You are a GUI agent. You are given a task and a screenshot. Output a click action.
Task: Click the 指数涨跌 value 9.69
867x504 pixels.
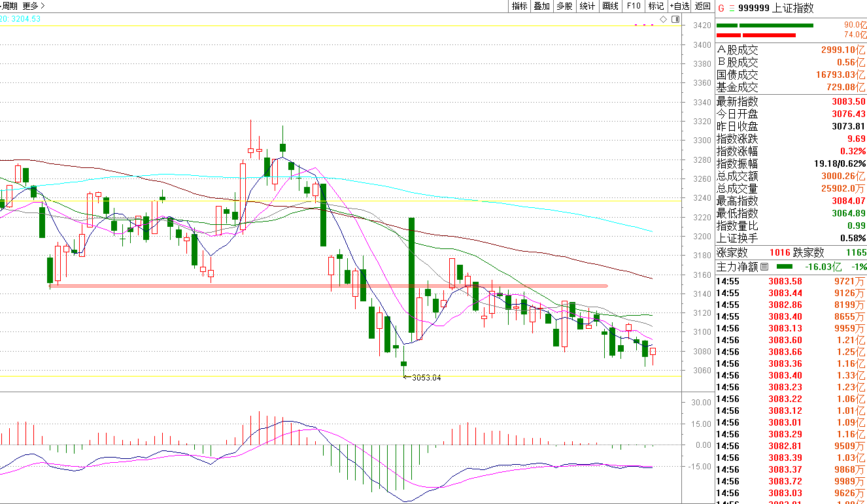[856, 139]
